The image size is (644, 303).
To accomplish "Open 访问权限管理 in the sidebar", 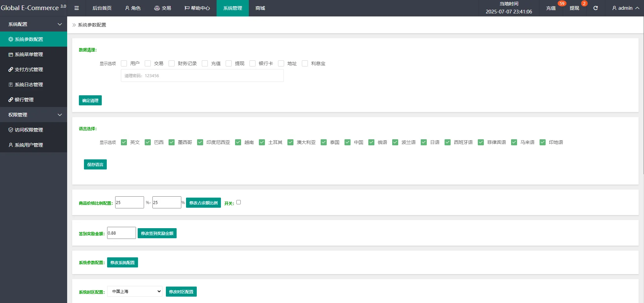I will [x=29, y=130].
